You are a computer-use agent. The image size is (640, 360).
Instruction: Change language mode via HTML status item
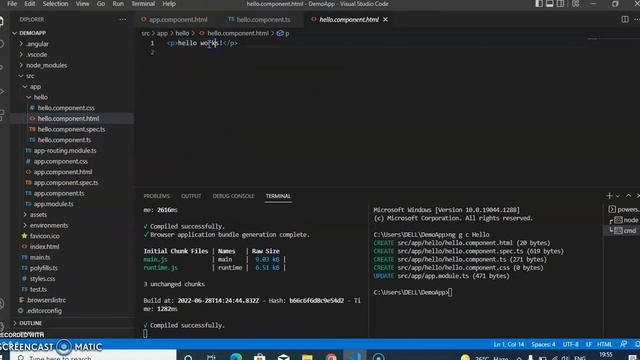click(604, 344)
